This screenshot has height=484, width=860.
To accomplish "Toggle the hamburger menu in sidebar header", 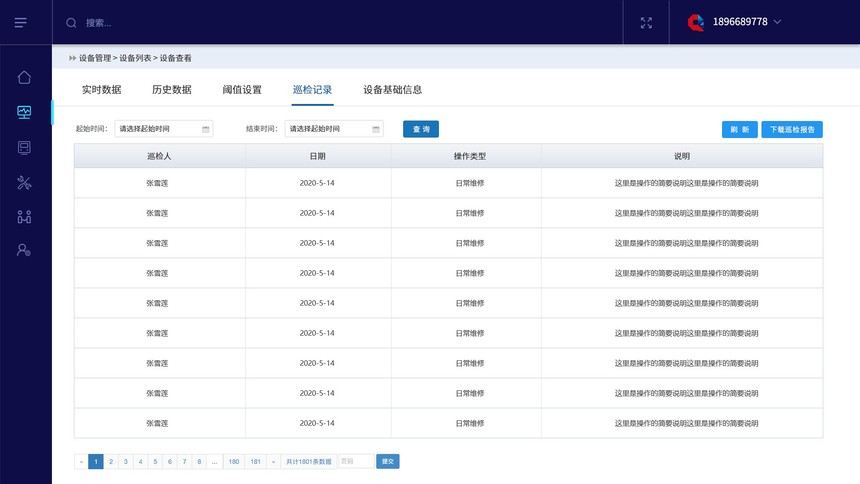I will pos(21,22).
